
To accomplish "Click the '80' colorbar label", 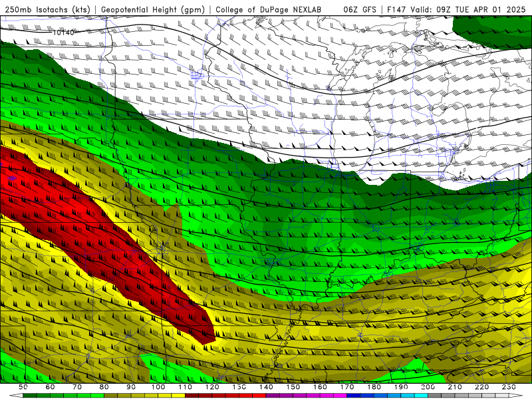I will pos(104,387).
